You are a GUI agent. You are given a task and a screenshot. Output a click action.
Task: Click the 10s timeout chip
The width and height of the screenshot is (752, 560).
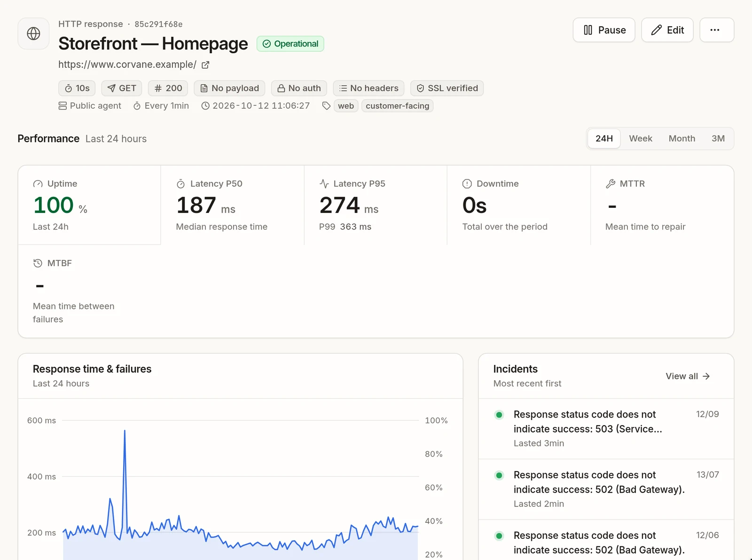[x=77, y=88]
